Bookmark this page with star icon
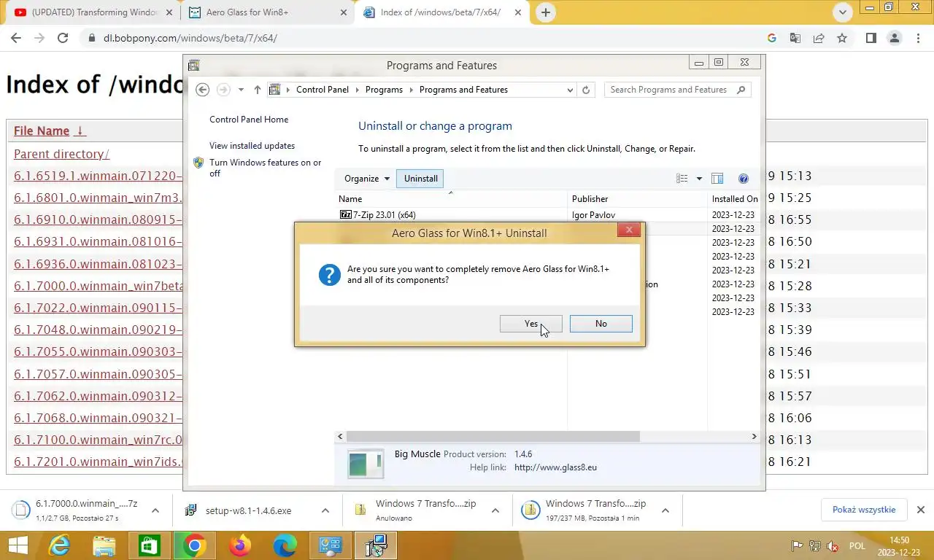Image resolution: width=934 pixels, height=560 pixels. tap(842, 38)
